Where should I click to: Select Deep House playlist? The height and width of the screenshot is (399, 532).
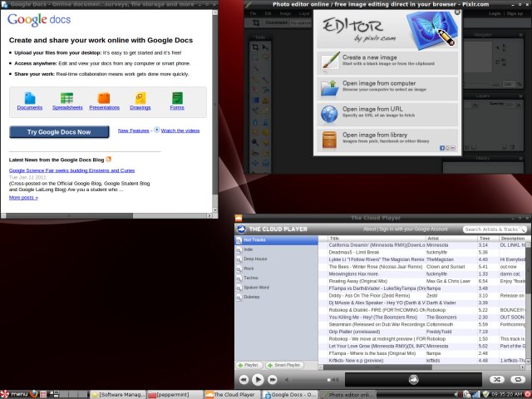point(276,259)
